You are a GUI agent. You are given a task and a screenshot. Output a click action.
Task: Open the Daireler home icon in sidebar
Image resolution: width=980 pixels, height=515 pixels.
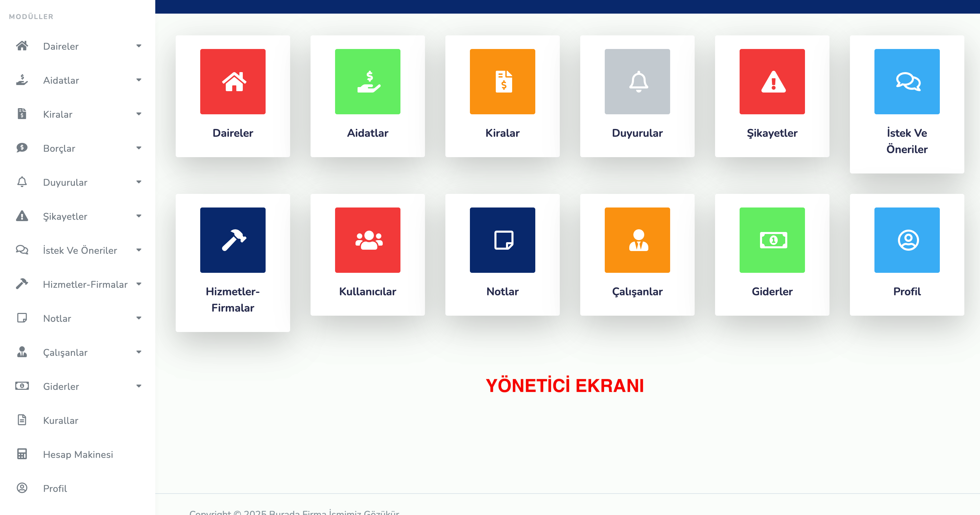22,46
